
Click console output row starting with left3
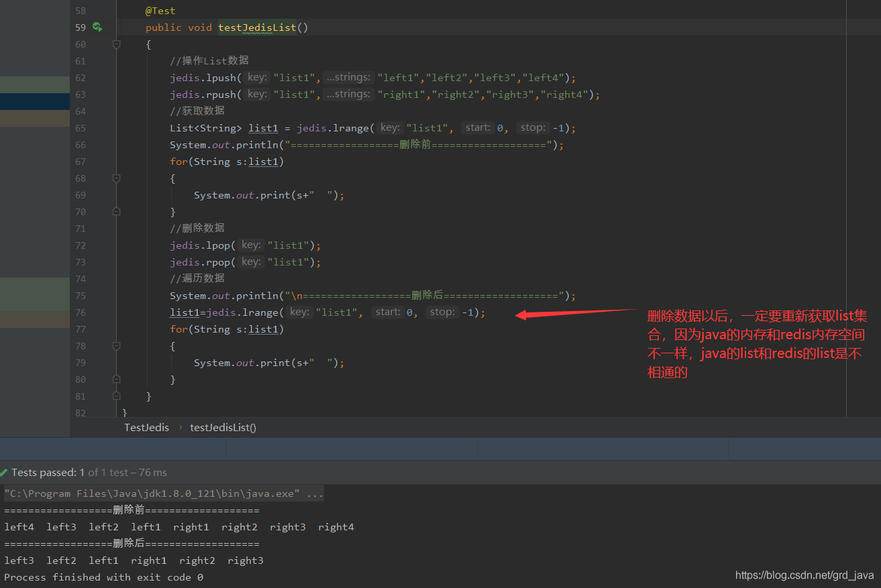coord(134,561)
